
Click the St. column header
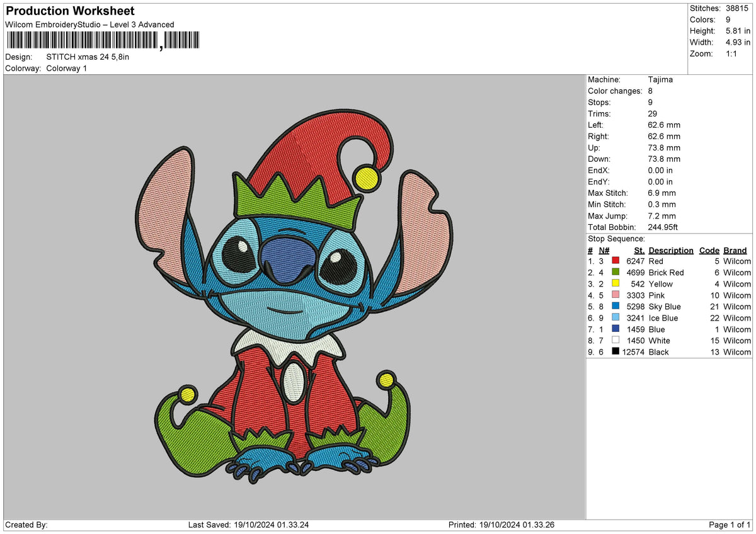coord(639,250)
